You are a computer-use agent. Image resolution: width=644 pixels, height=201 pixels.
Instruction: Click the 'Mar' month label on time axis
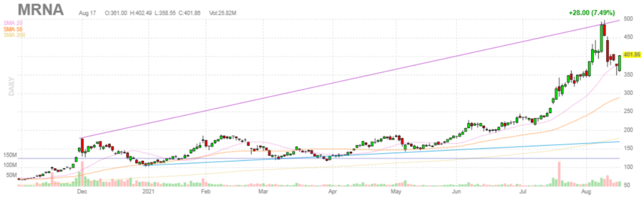(262, 191)
